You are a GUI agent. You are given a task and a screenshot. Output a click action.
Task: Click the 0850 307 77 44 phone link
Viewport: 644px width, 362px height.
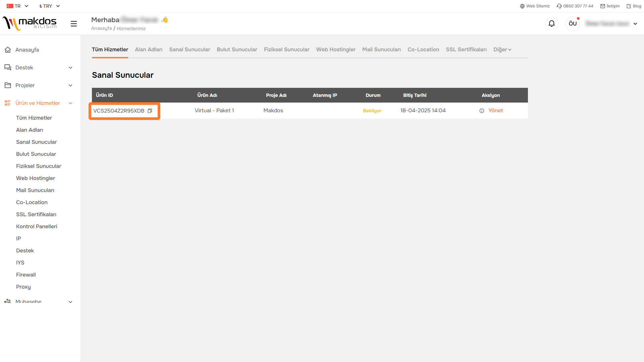pyautogui.click(x=578, y=6)
